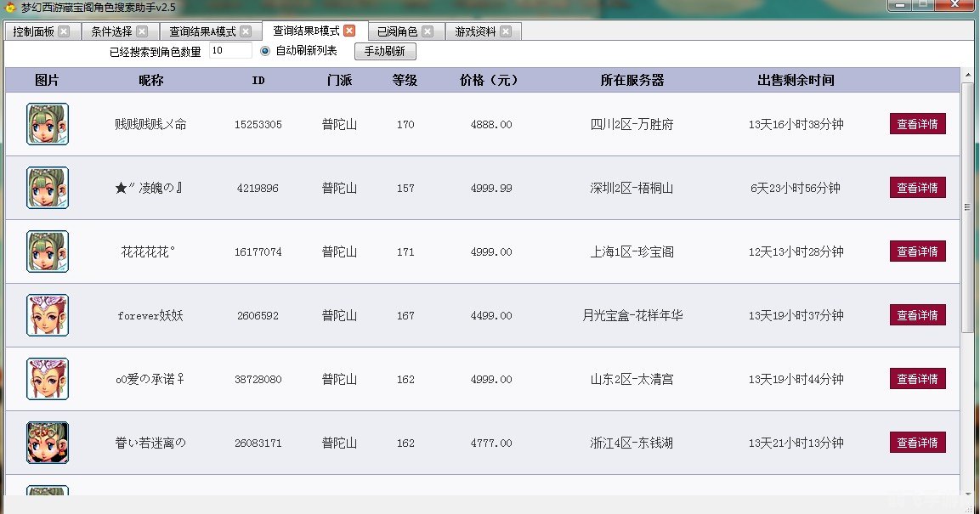Click the avatar for character ID 4219896

coord(48,188)
